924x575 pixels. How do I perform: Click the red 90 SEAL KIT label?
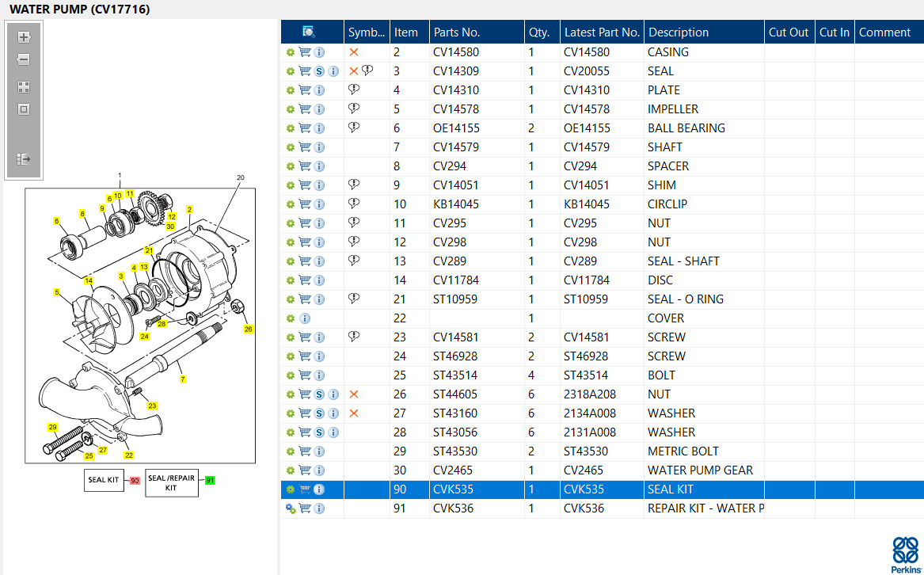(x=135, y=481)
